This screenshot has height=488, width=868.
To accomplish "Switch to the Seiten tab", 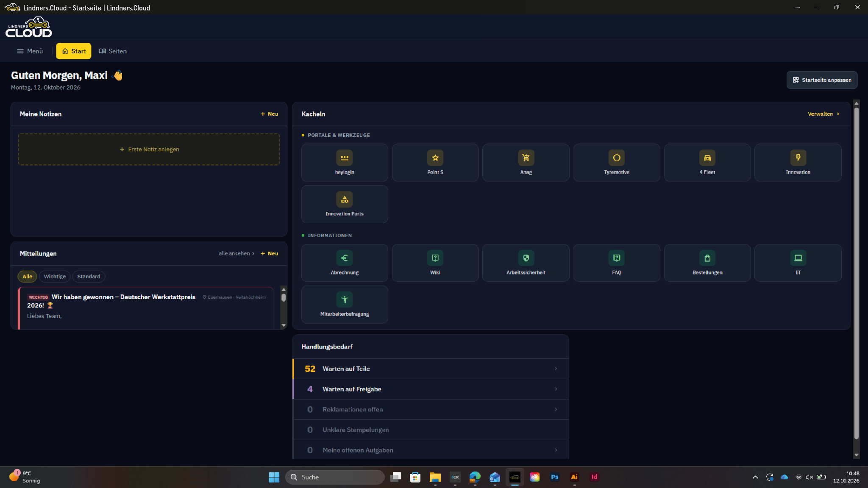I will [113, 51].
